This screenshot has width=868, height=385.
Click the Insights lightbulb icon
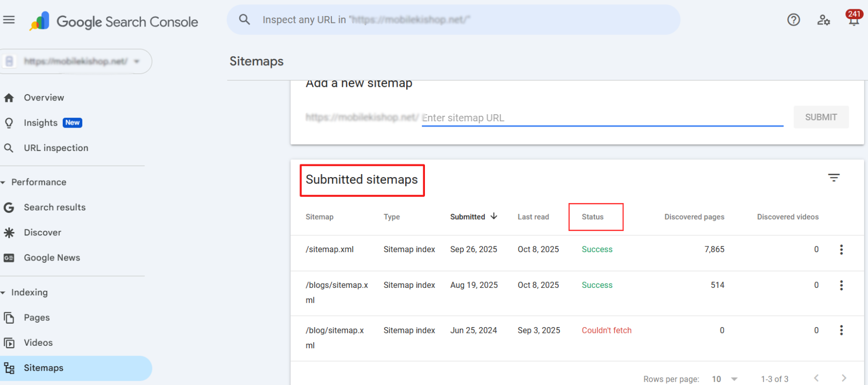9,123
